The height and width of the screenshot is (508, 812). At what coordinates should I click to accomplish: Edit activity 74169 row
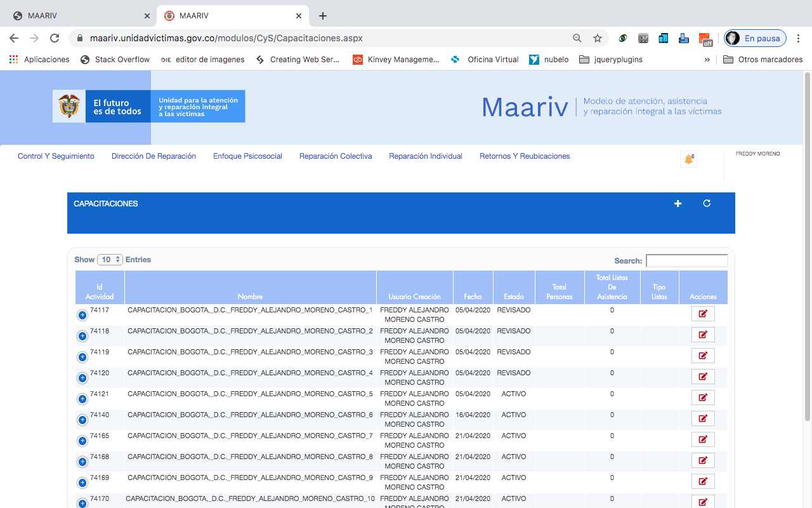tap(703, 481)
